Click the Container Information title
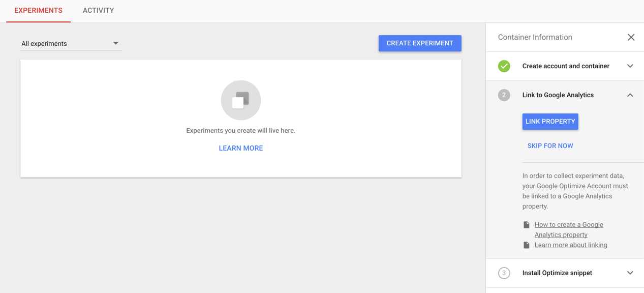Screen dimensions: 644x293 pos(535,37)
